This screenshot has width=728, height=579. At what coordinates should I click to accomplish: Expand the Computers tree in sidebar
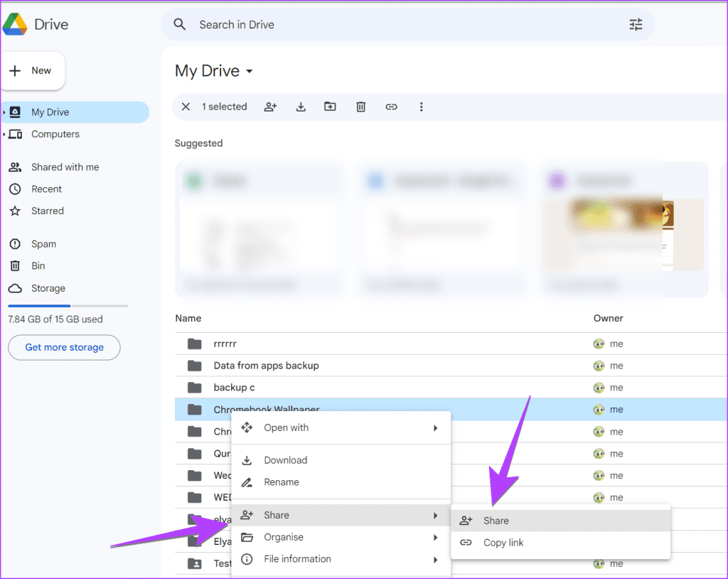coord(4,134)
